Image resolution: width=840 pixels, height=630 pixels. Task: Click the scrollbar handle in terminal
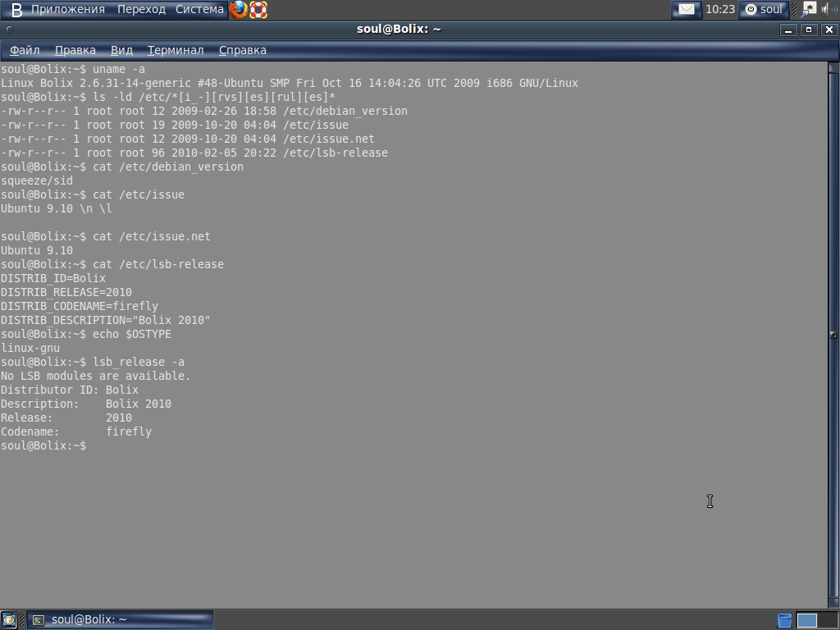click(833, 335)
